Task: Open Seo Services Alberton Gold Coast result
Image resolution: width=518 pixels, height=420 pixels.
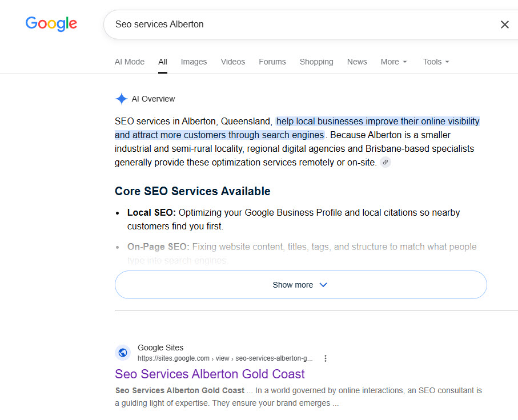Action: click(210, 374)
